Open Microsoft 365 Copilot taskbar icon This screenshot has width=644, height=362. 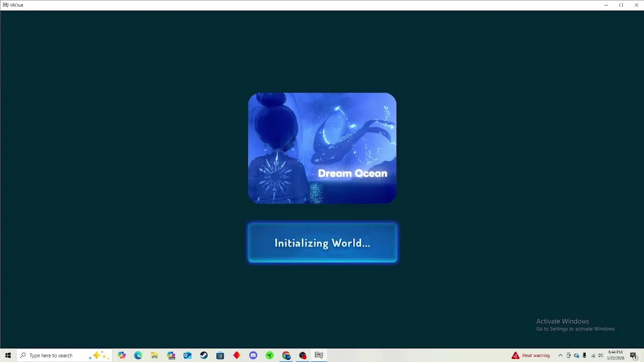(x=171, y=355)
